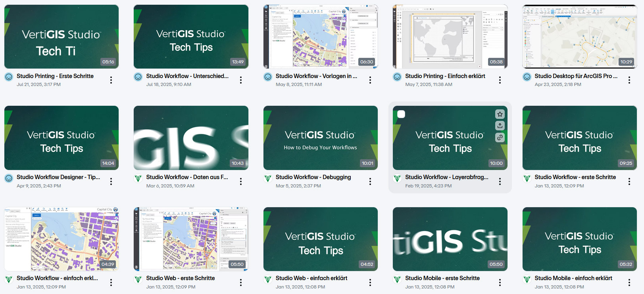Viewport: 644px width, 294px height.
Task: Open Studio Web - einfach erklärt title link
Action: pyautogui.click(x=311, y=278)
